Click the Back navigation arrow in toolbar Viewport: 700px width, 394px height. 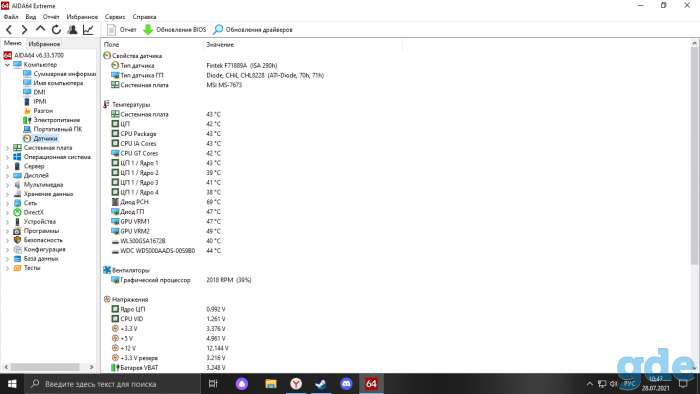pyautogui.click(x=9, y=30)
